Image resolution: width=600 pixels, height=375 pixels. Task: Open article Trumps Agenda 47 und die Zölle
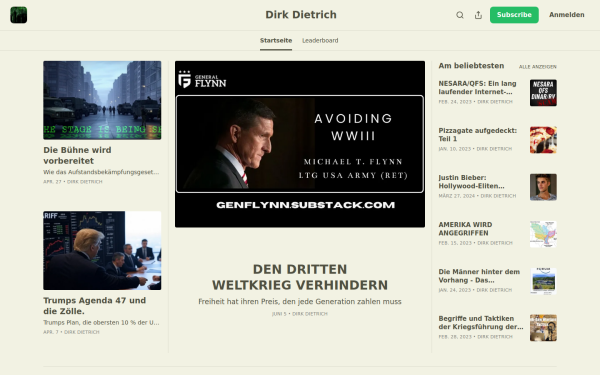(x=95, y=306)
